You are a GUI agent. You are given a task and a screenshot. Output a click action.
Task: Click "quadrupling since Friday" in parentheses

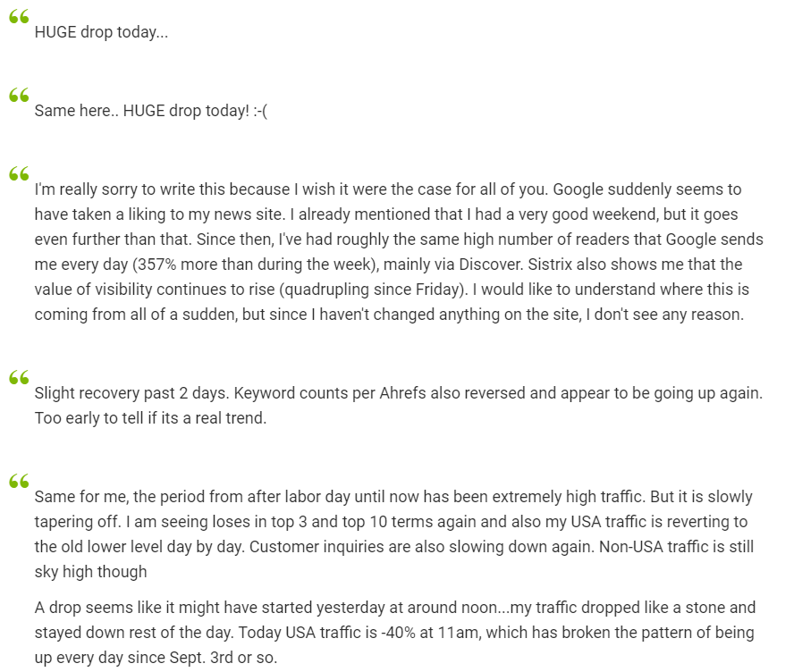point(373,290)
